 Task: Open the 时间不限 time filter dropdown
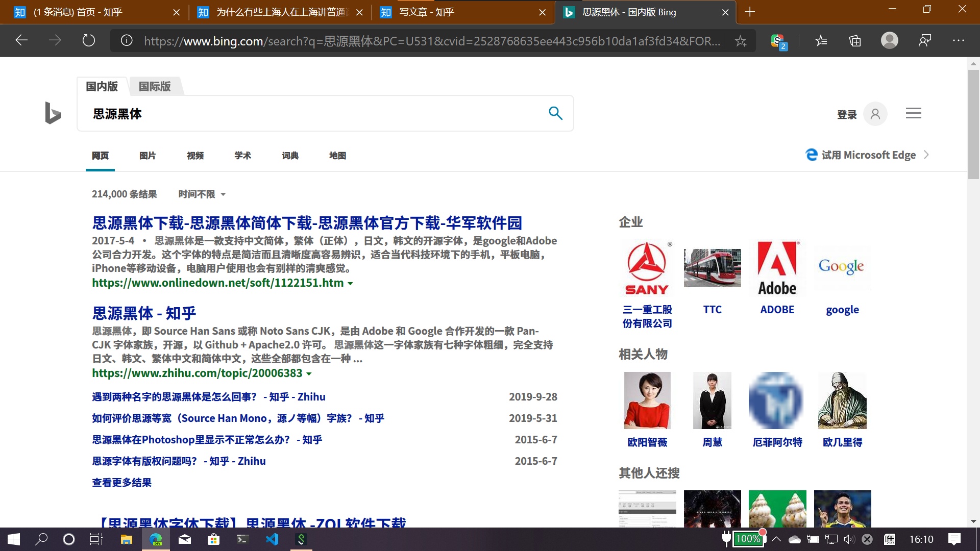(x=202, y=194)
